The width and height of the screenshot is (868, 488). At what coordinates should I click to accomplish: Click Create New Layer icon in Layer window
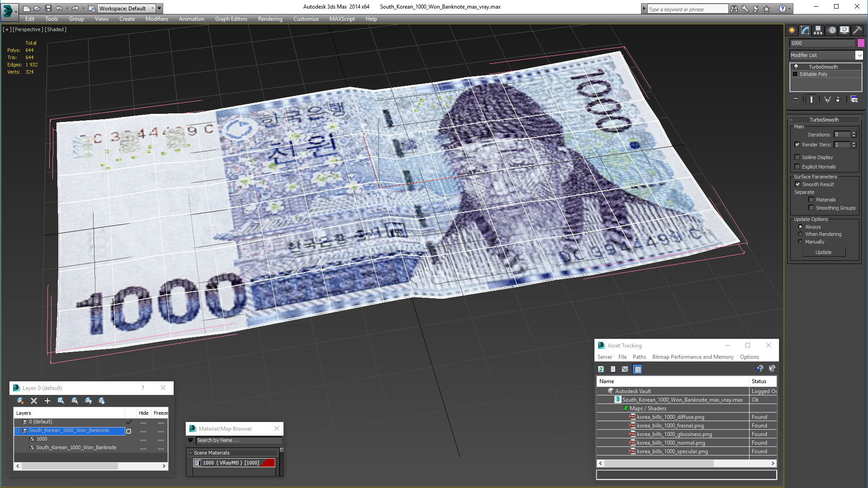pyautogui.click(x=20, y=401)
